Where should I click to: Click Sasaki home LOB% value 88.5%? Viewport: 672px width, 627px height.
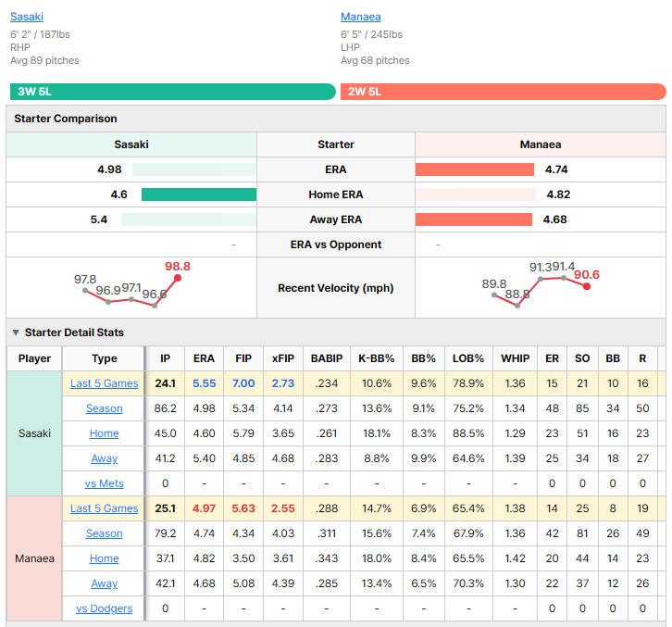tap(468, 433)
